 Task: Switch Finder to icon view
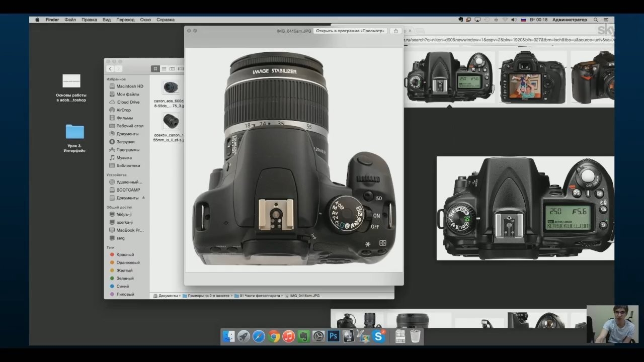[155, 68]
